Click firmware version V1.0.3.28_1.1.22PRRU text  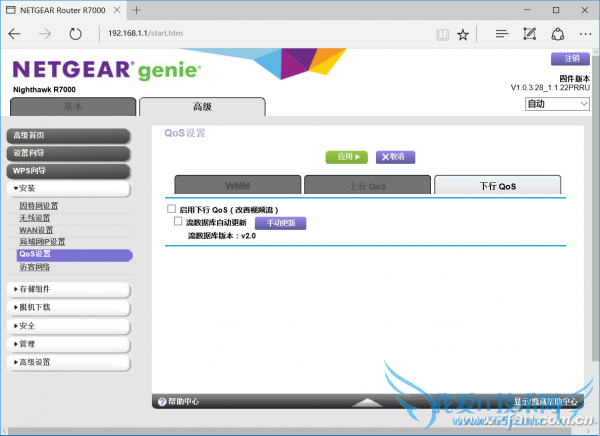tap(550, 88)
